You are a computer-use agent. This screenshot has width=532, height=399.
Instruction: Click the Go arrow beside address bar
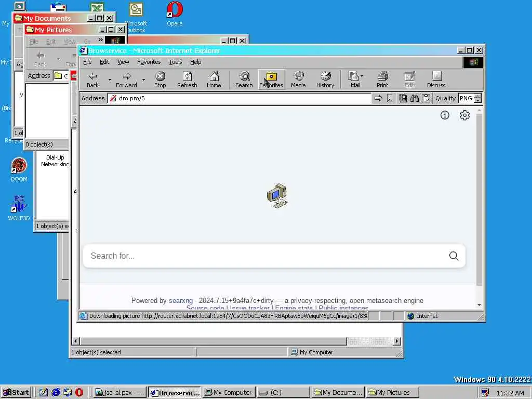(378, 98)
